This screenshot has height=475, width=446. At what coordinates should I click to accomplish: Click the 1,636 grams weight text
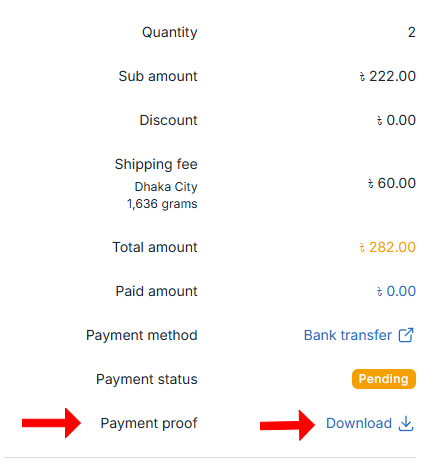(162, 204)
